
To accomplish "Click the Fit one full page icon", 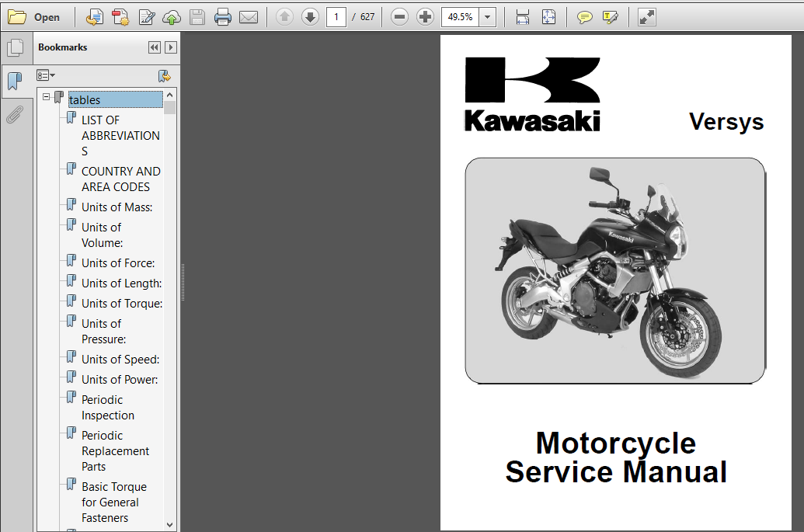I will click(x=548, y=17).
